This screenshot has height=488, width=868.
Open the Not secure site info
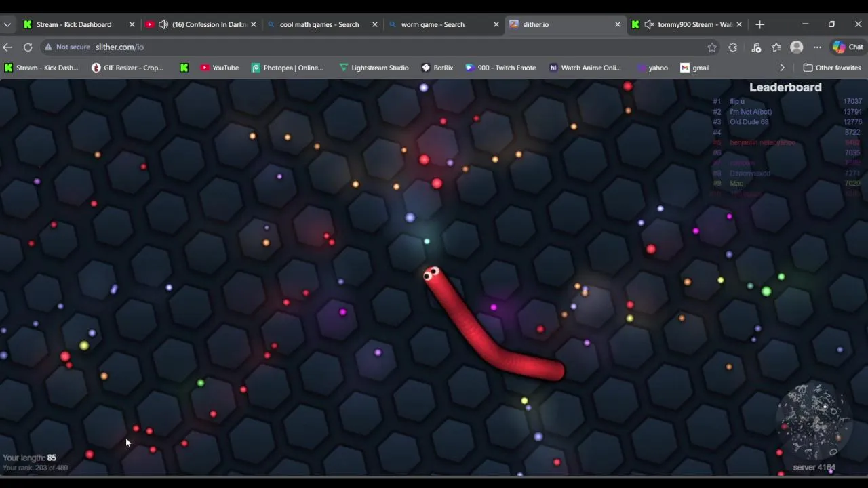66,47
